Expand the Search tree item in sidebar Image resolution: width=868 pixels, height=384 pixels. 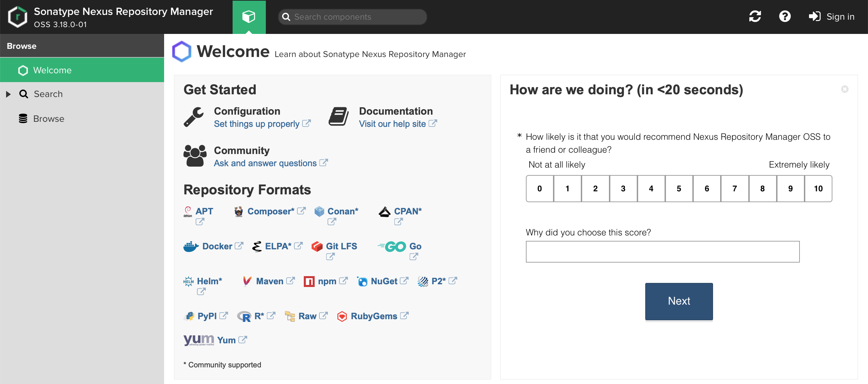point(8,94)
